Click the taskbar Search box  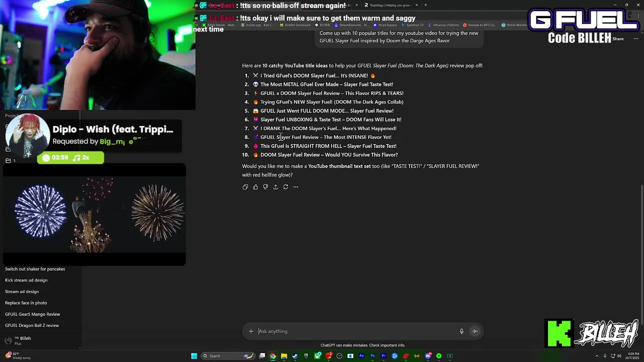click(x=228, y=356)
